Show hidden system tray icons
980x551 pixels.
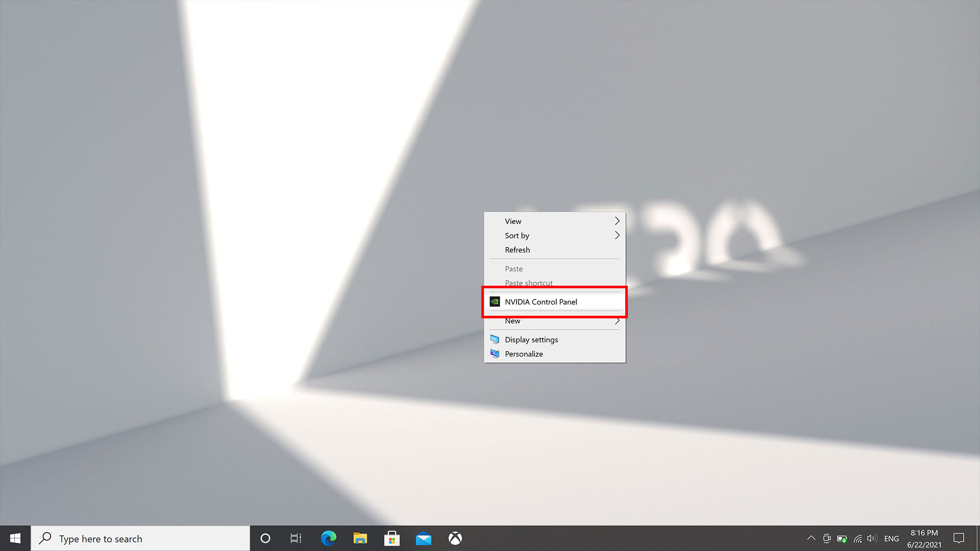point(811,538)
